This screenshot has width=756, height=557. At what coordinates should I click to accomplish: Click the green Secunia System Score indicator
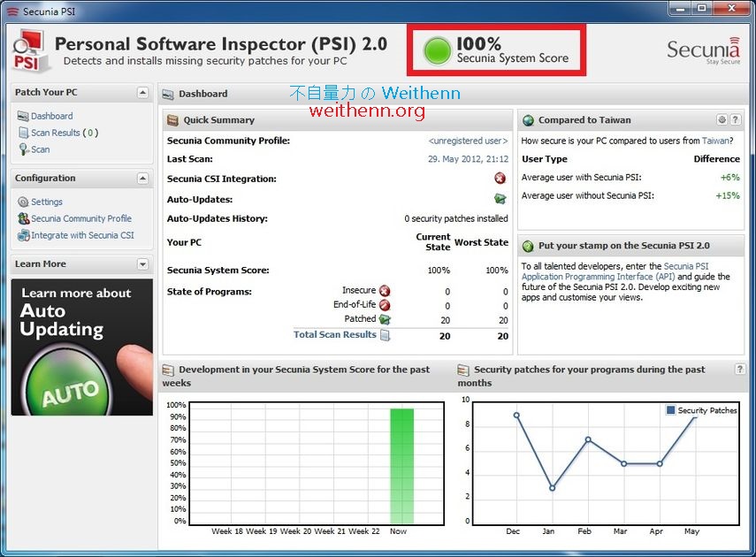(x=438, y=51)
